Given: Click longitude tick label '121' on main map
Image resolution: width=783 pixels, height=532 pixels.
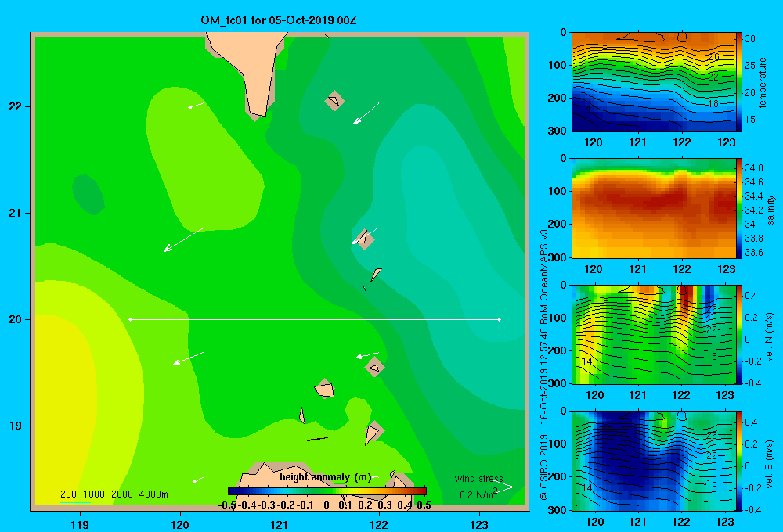Looking at the screenshot, I should tap(280, 524).
